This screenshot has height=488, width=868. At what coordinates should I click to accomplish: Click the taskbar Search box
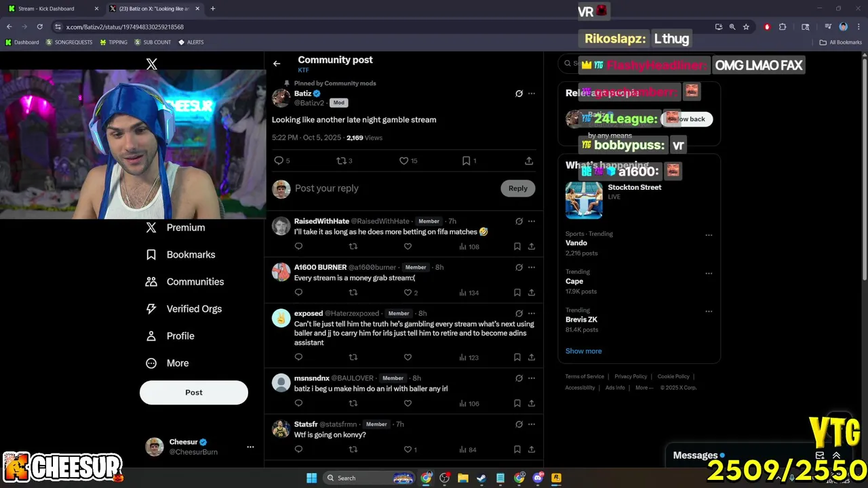370,478
